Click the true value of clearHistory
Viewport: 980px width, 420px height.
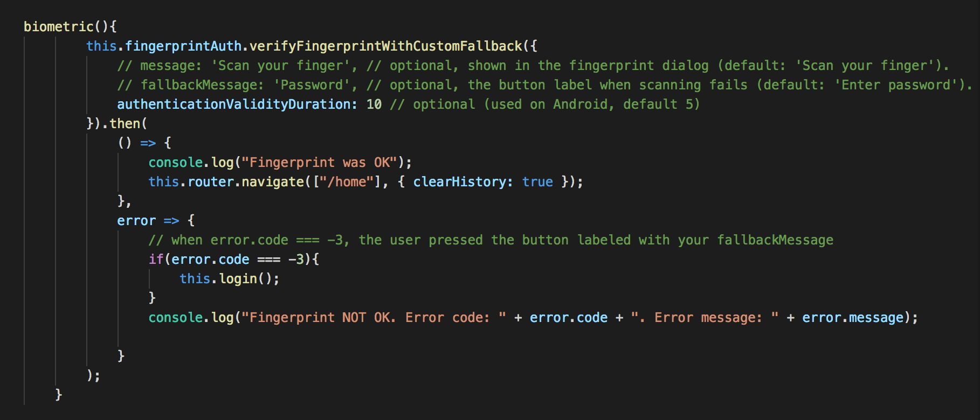pyautogui.click(x=537, y=181)
